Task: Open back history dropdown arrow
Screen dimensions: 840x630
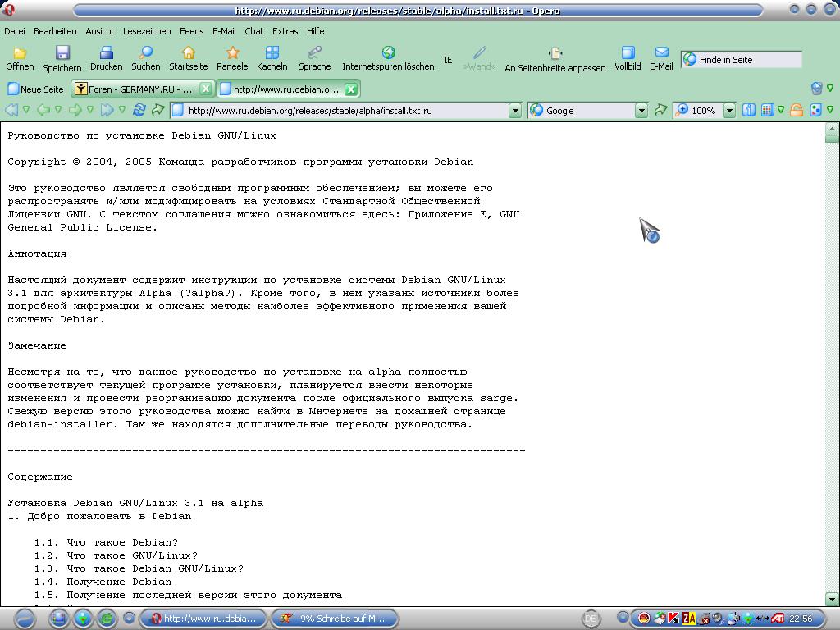Action: coord(58,110)
